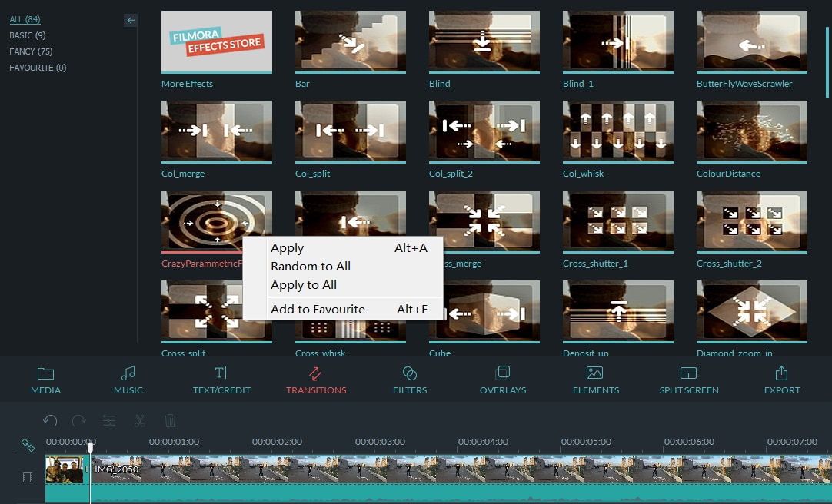Click the timeline link clips icon
This screenshot has width=832, height=504.
(x=28, y=445)
